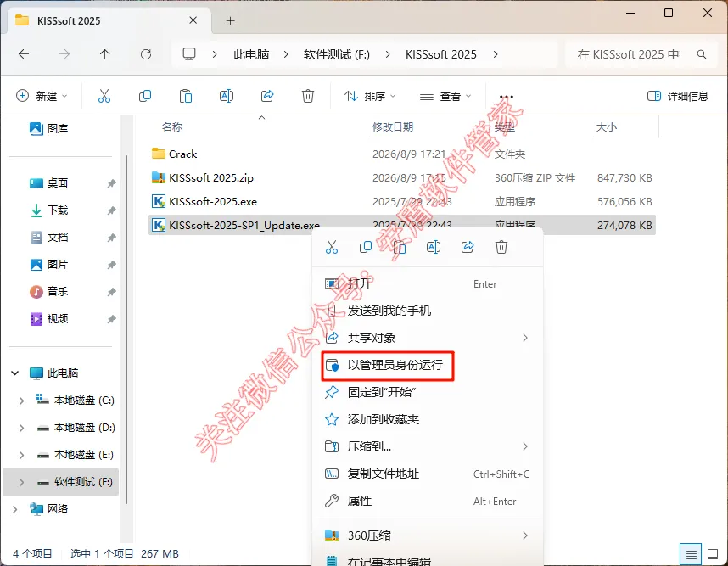Click the toolbar Cut scissors icon
Viewport: 728px width, 566px height.
(x=104, y=96)
